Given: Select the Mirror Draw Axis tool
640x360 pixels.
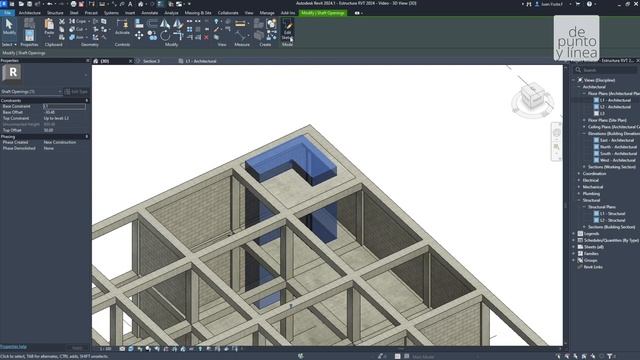Looking at the screenshot, I should (x=178, y=24).
